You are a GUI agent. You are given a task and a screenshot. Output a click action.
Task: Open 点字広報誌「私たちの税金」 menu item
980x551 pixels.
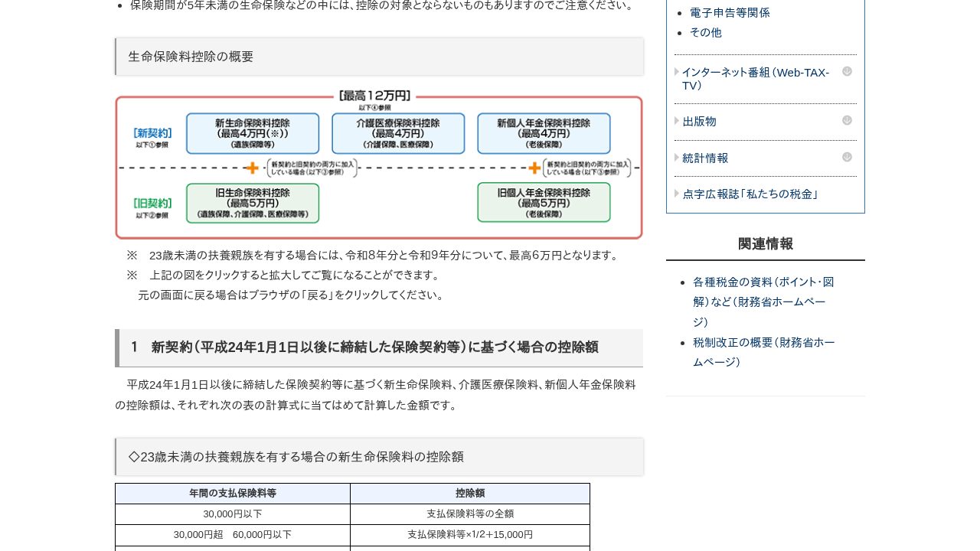752,194
